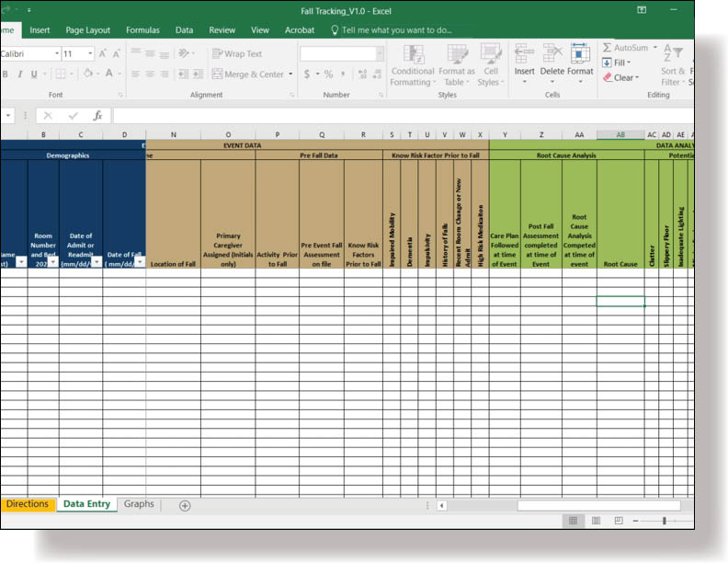The image size is (728, 563).
Task: Click Merge & Center button
Action: (x=248, y=74)
